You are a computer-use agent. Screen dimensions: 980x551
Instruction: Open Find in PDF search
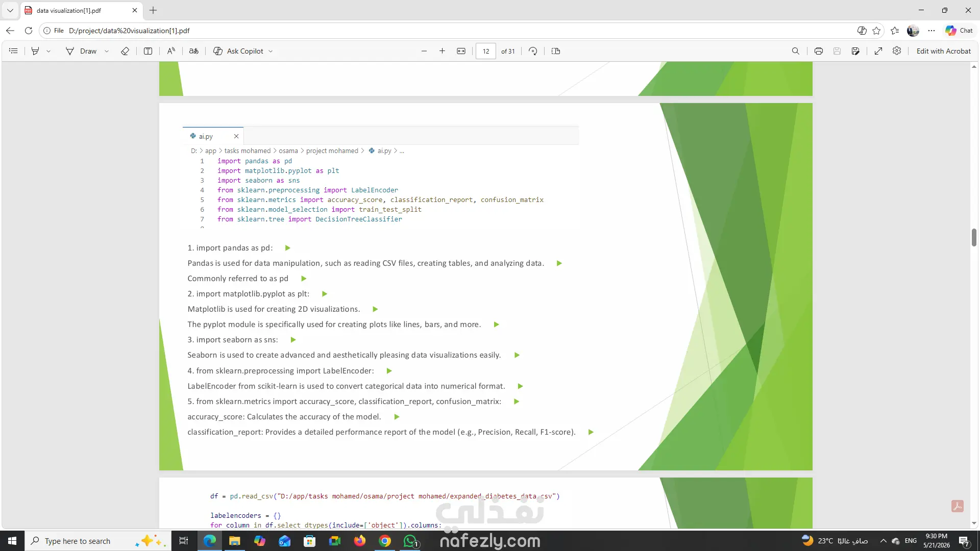(x=795, y=51)
